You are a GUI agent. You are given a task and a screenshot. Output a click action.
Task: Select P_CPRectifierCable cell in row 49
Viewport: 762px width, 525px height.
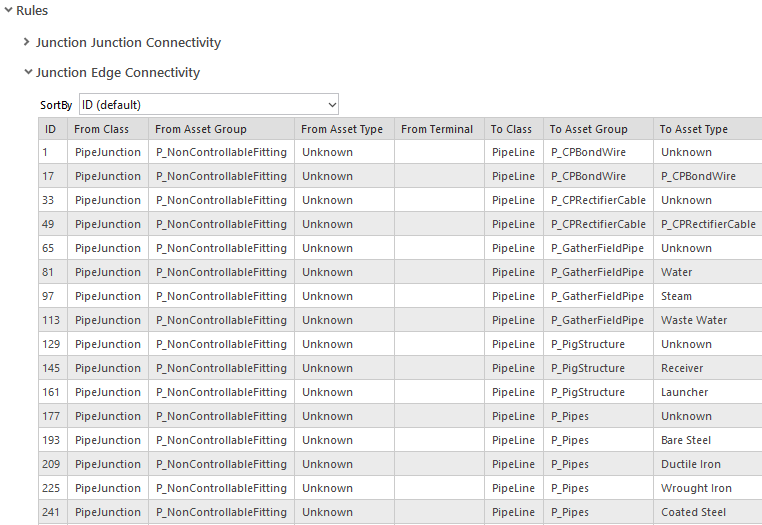coord(598,224)
